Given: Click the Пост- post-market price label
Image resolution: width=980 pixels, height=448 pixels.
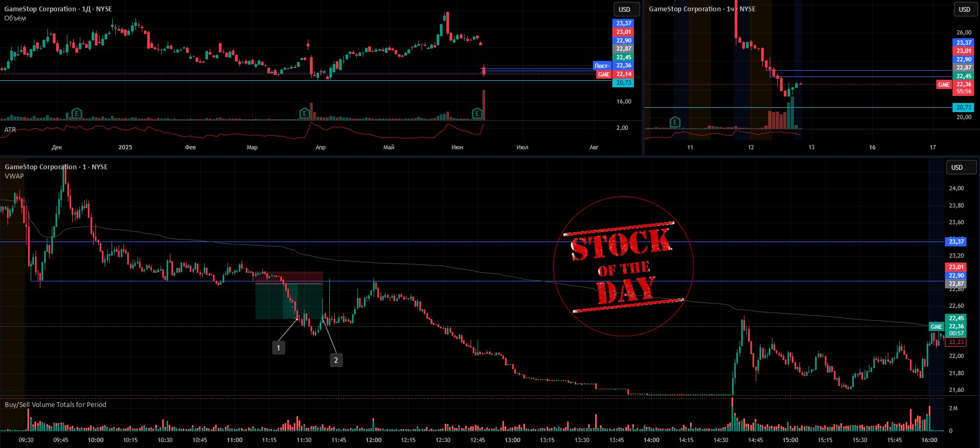Looking at the screenshot, I should pos(602,66).
